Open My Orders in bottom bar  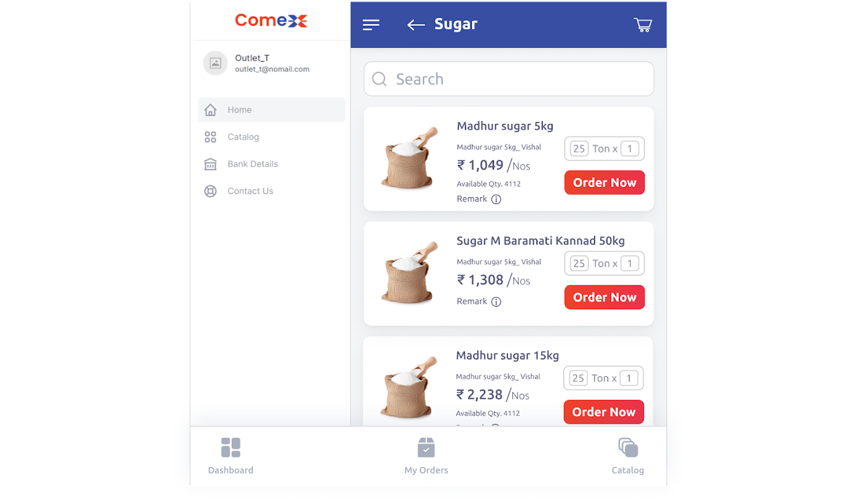pyautogui.click(x=427, y=456)
